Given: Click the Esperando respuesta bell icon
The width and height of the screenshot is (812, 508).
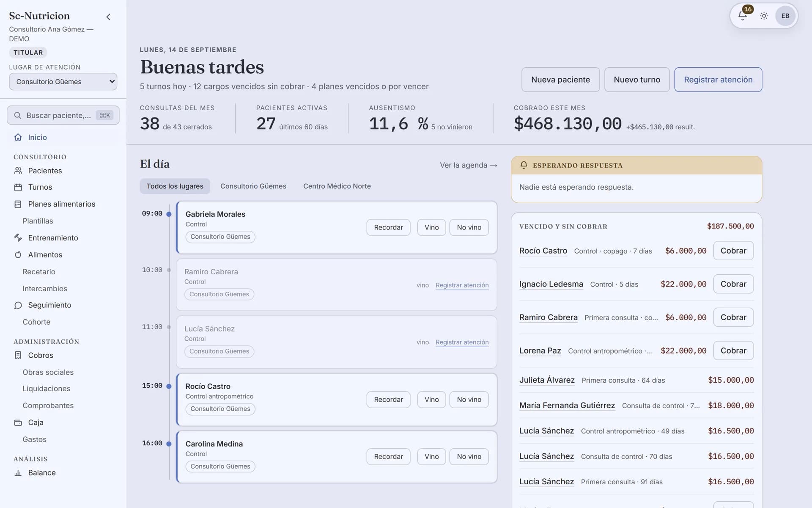Looking at the screenshot, I should (524, 165).
